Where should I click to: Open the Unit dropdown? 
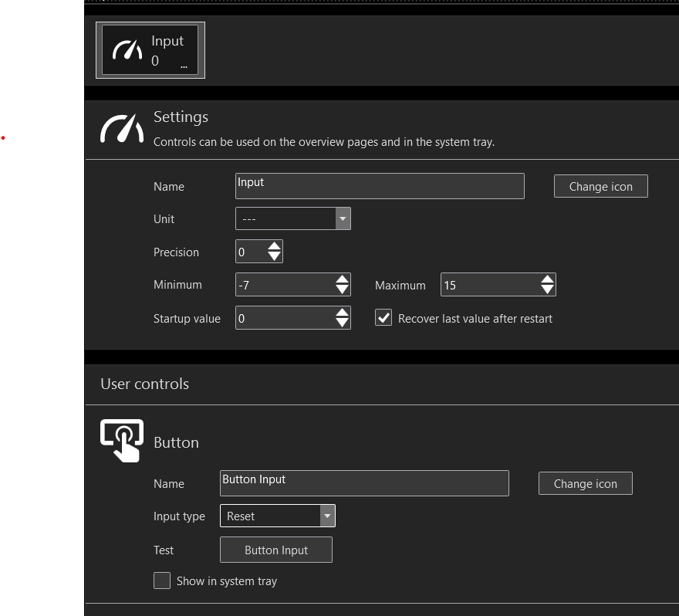click(x=343, y=219)
